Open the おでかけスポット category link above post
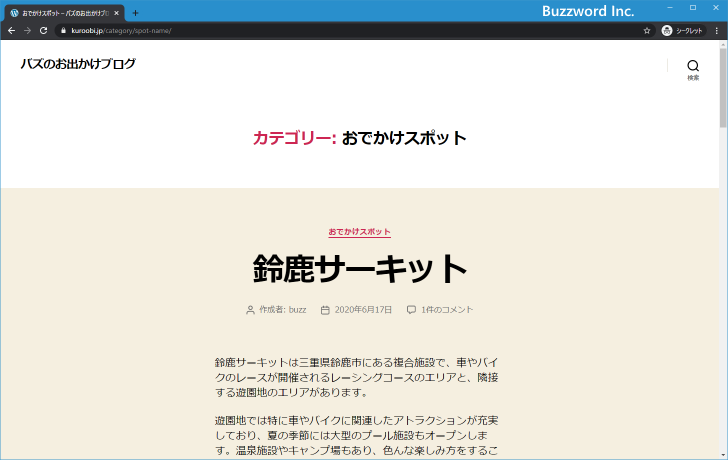The image size is (728, 460). coord(359,232)
